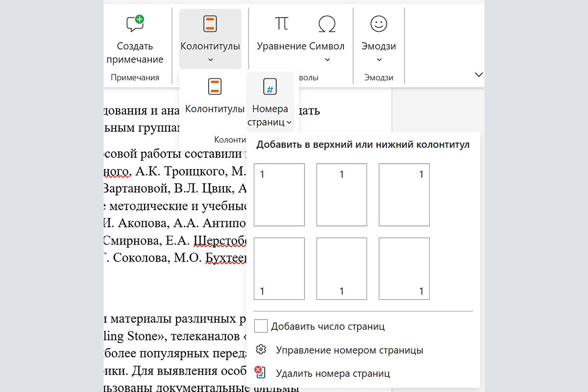
Task: Select the Колонтитулы icon on the ribbon
Action: click(210, 24)
